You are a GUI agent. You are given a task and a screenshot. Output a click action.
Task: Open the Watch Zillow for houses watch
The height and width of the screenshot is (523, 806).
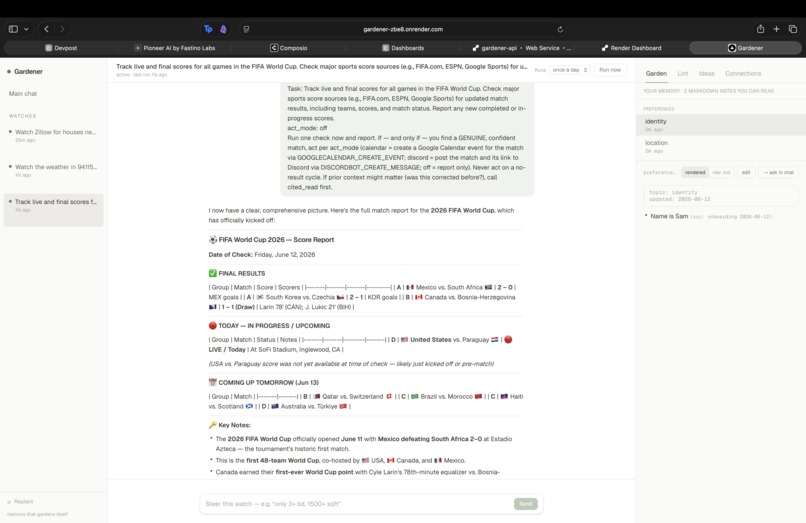click(53, 136)
